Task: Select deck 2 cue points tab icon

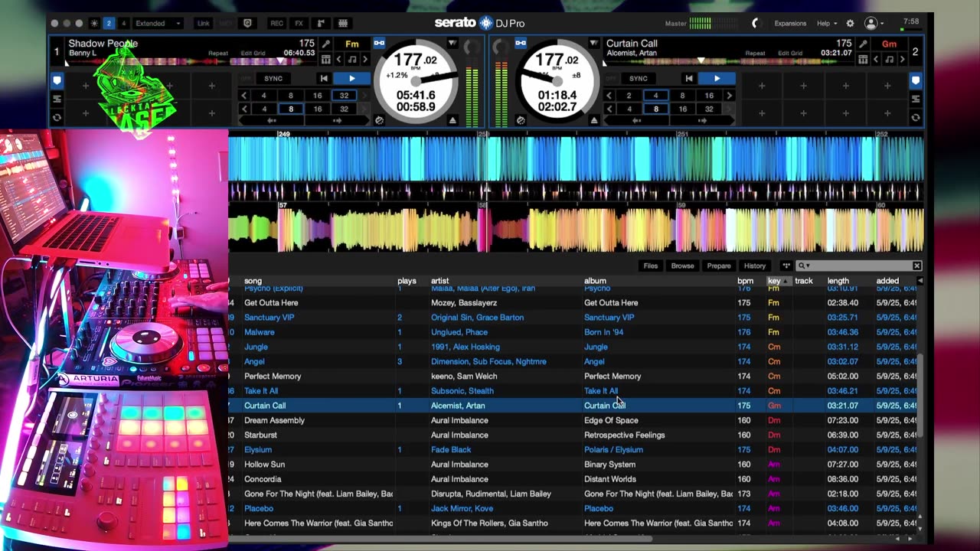Action: point(916,80)
